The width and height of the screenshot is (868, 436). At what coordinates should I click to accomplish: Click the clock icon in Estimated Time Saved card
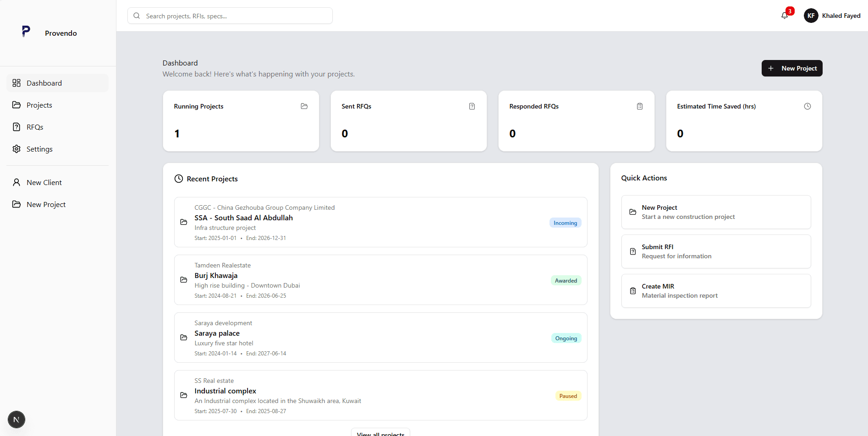click(807, 106)
